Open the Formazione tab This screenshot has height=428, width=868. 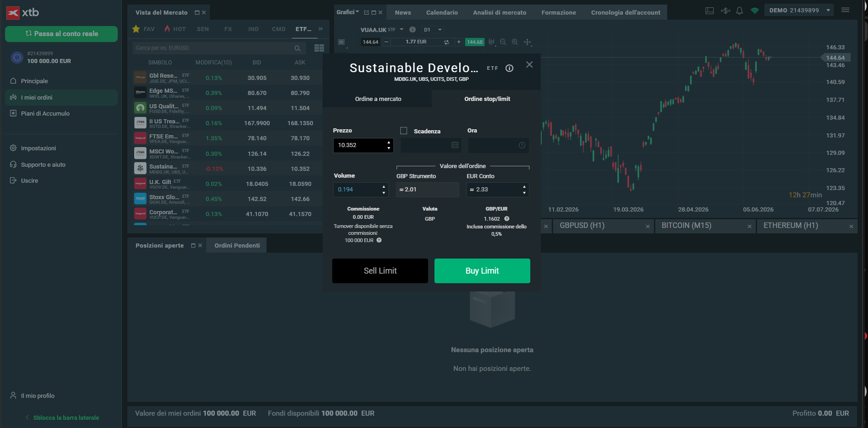559,12
